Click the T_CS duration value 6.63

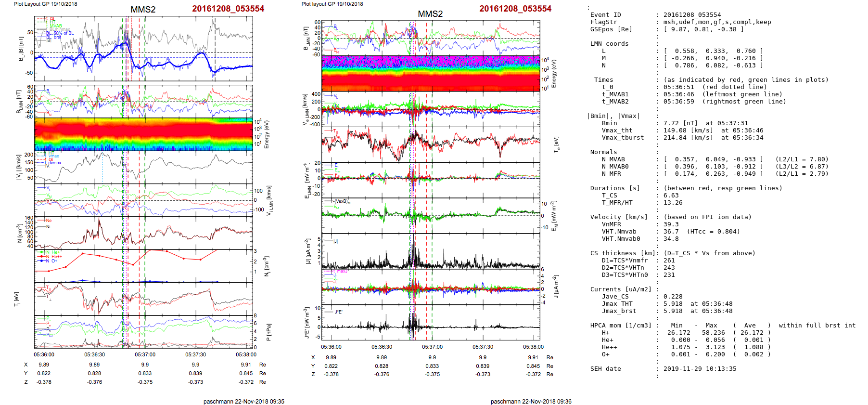coord(671,196)
